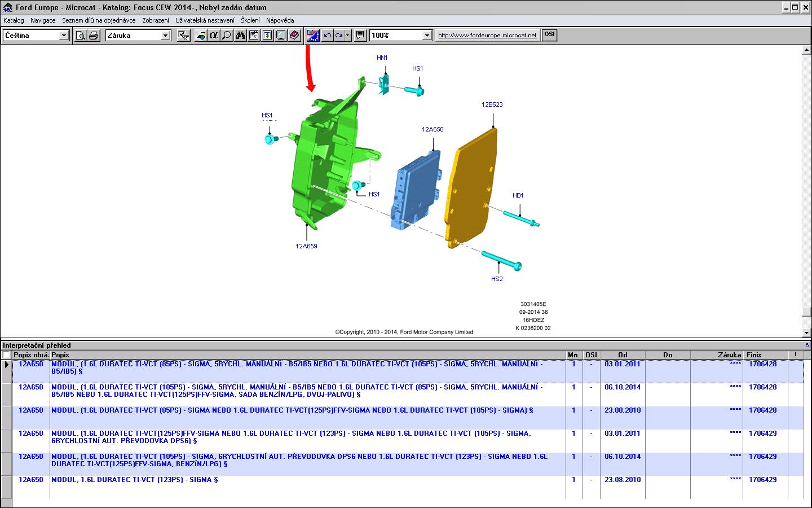The width and height of the screenshot is (812, 508).
Task: Select the 12A659 part label in diagram
Action: 306,246
